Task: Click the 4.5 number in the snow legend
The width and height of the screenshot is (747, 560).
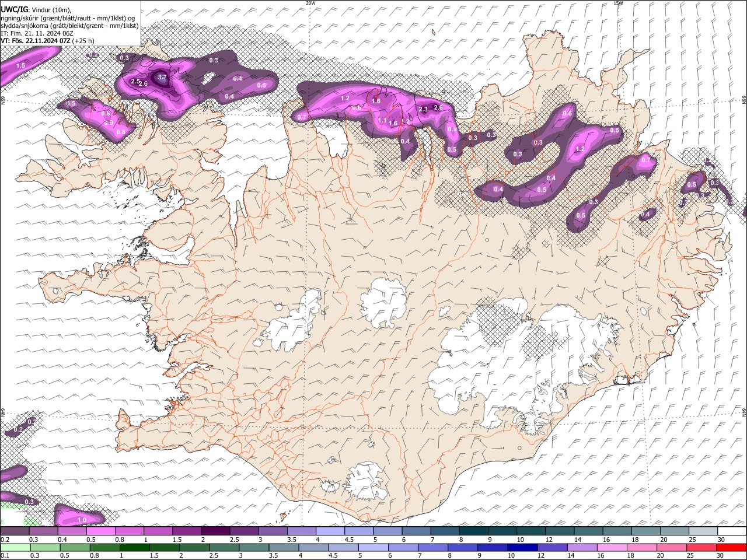Action: (x=349, y=540)
